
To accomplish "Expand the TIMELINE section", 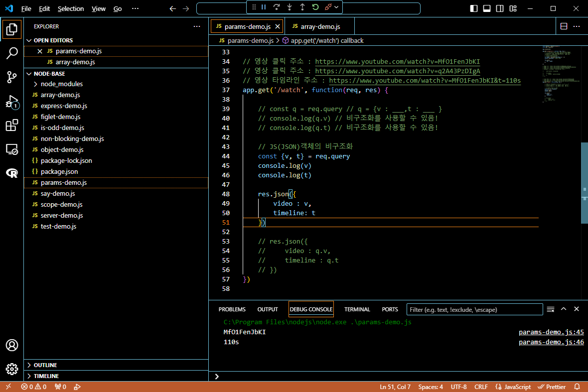I will coord(116,376).
